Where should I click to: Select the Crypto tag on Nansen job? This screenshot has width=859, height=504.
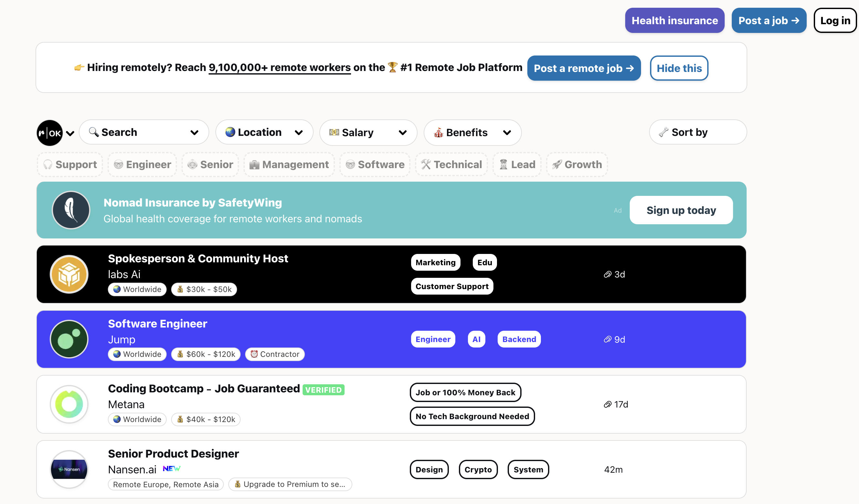[478, 469]
